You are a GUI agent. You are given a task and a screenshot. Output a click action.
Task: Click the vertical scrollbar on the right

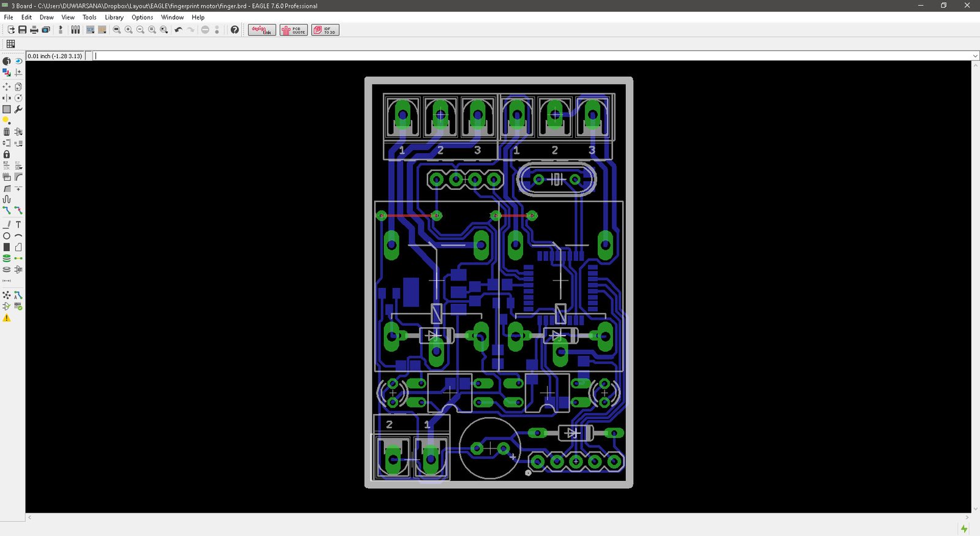(x=975, y=287)
